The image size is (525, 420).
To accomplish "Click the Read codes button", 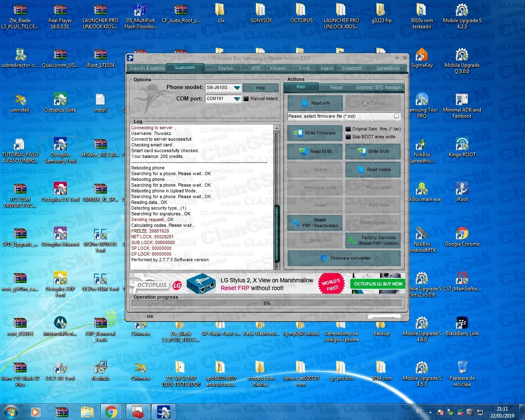I will pos(373,170).
